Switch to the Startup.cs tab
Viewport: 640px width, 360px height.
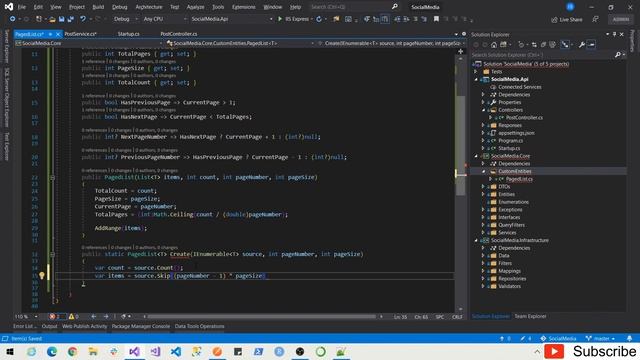coord(129,34)
